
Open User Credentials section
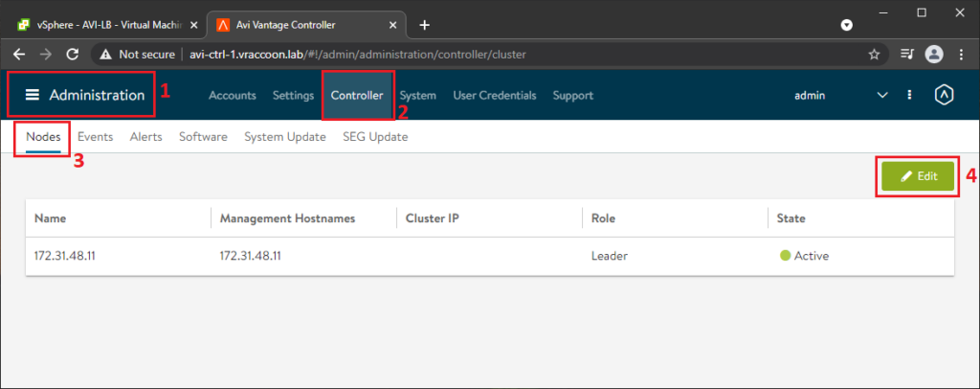click(495, 96)
